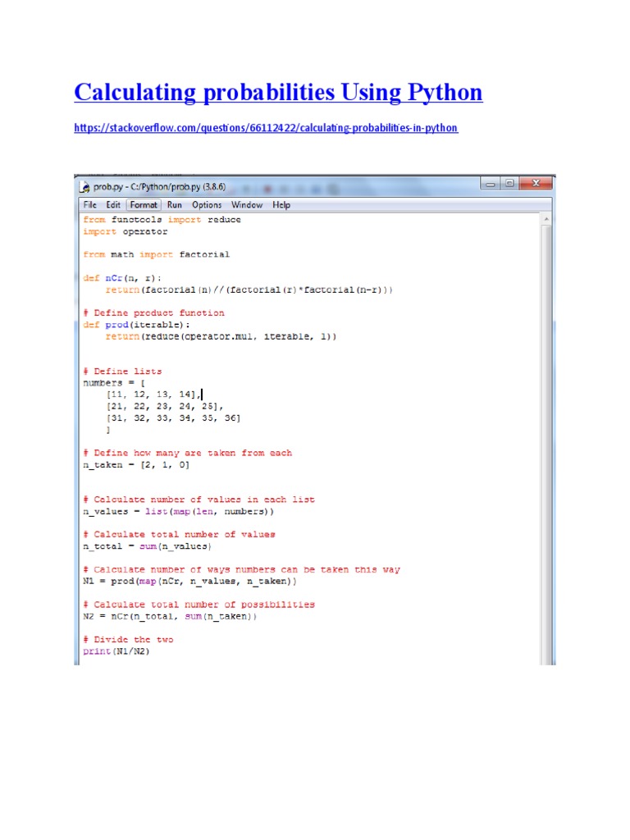Close the prob.py window

(536, 184)
